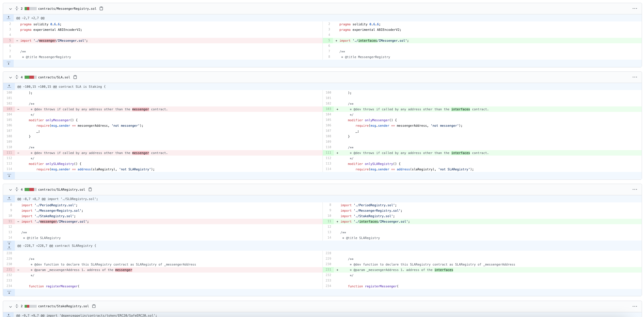Collapse the SLARegistry.sol file diff
This screenshot has width=644, height=317.
pos(11,190)
